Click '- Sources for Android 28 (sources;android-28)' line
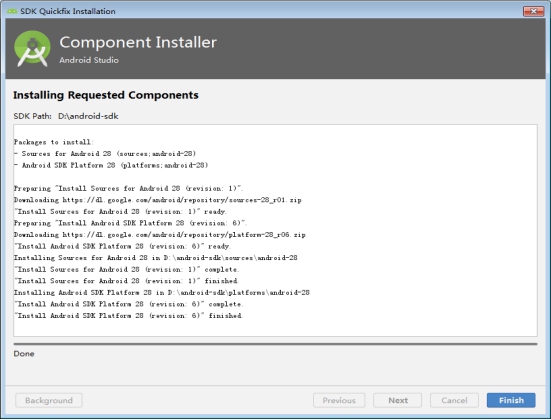This screenshot has height=420, width=551. point(105,154)
